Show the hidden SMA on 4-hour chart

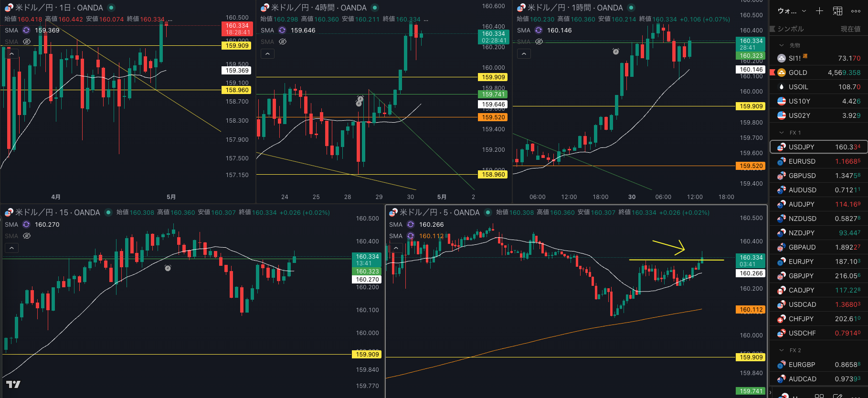(283, 42)
